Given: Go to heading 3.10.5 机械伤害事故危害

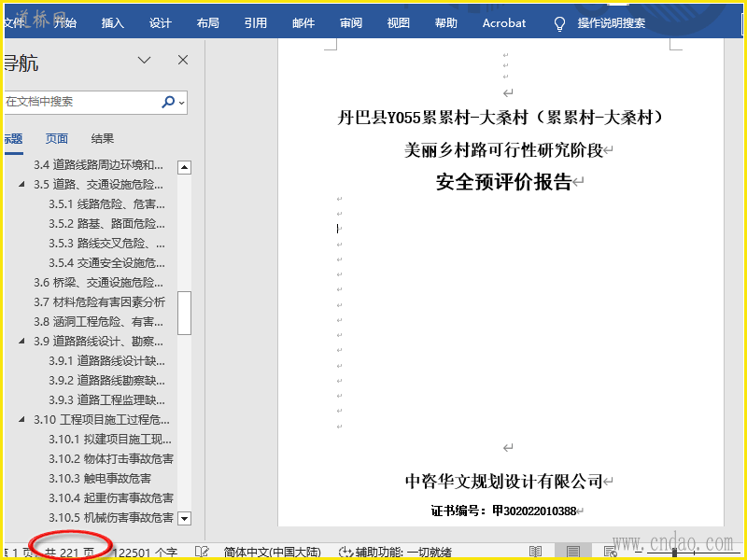Looking at the screenshot, I should [111, 518].
